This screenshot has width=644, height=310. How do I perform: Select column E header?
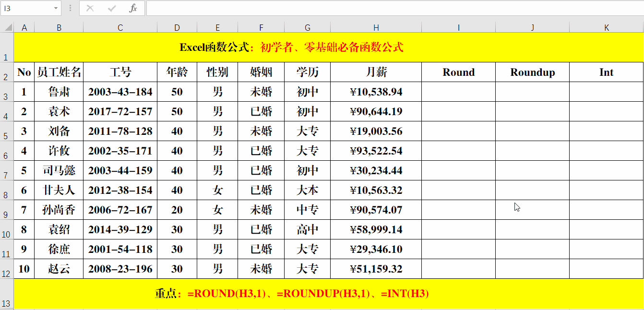217,28
